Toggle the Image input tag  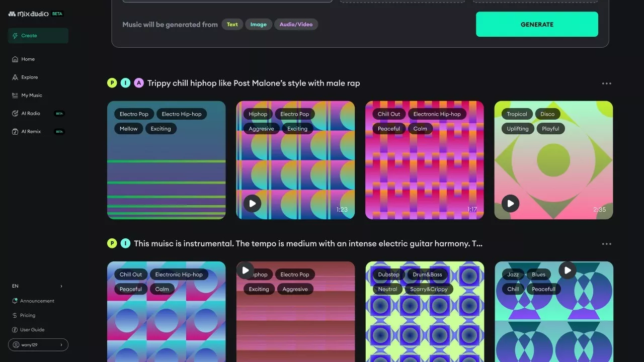(259, 25)
